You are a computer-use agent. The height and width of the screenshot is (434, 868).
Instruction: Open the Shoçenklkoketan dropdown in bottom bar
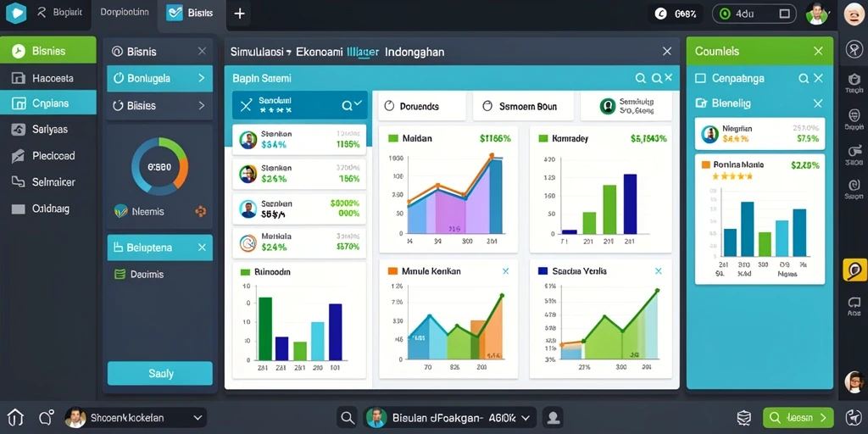[136, 417]
